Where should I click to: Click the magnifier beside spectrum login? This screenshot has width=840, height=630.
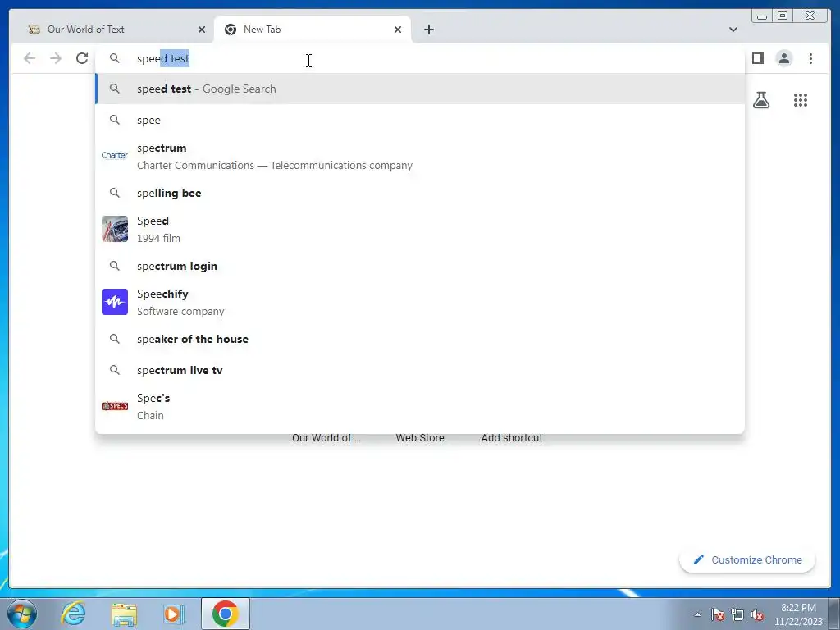point(115,265)
